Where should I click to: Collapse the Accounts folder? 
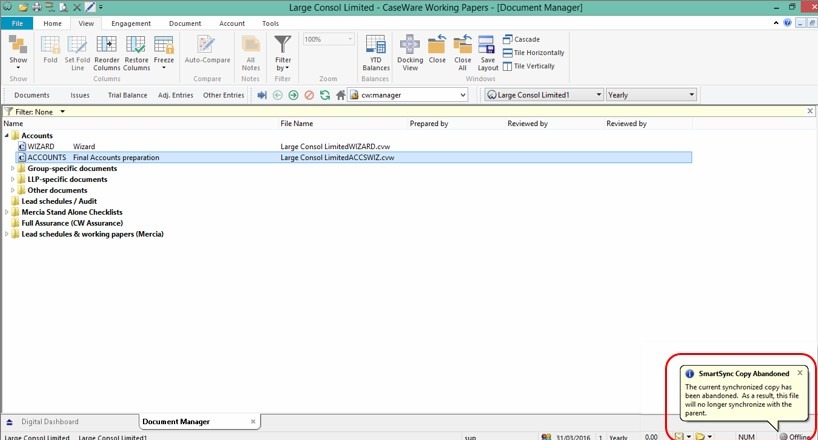(6, 135)
